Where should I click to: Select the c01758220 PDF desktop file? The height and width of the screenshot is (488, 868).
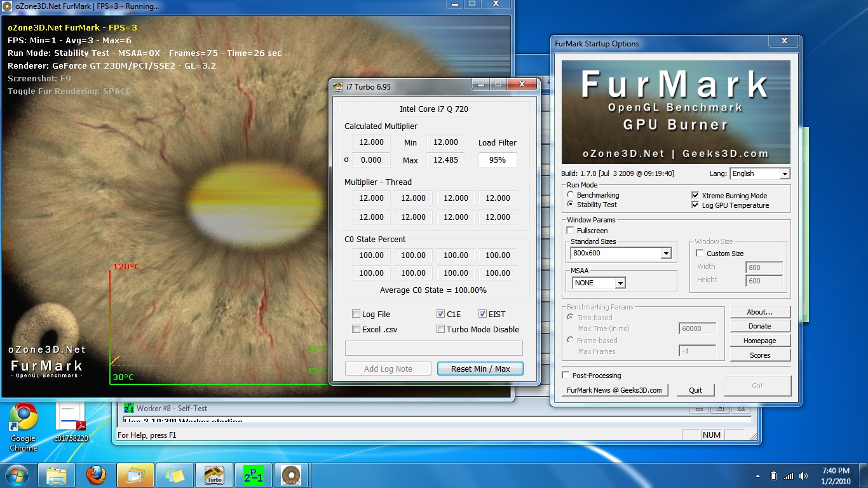71,423
